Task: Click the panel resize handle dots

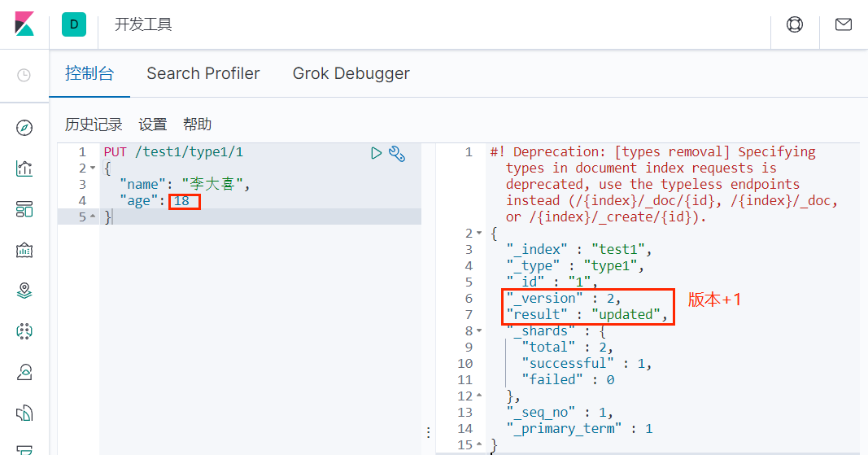Action: pos(429,432)
